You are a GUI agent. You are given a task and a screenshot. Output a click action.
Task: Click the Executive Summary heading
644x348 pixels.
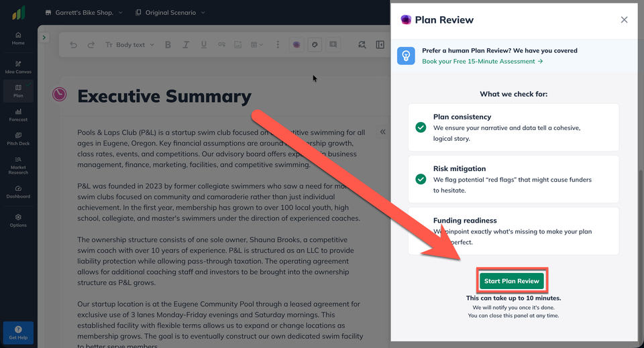point(164,96)
